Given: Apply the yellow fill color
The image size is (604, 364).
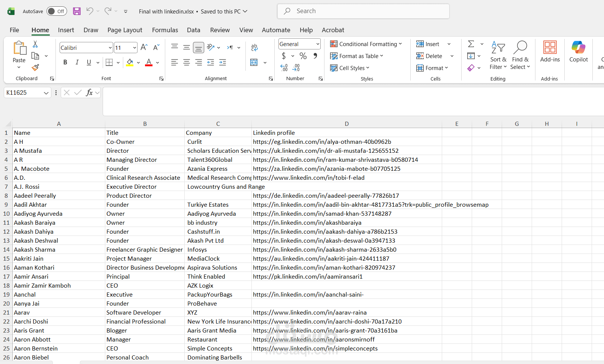Looking at the screenshot, I should 130,63.
